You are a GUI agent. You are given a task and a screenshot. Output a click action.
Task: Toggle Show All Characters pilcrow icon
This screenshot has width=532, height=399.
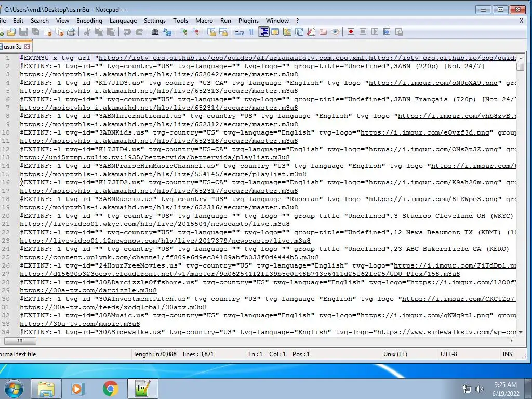251,32
